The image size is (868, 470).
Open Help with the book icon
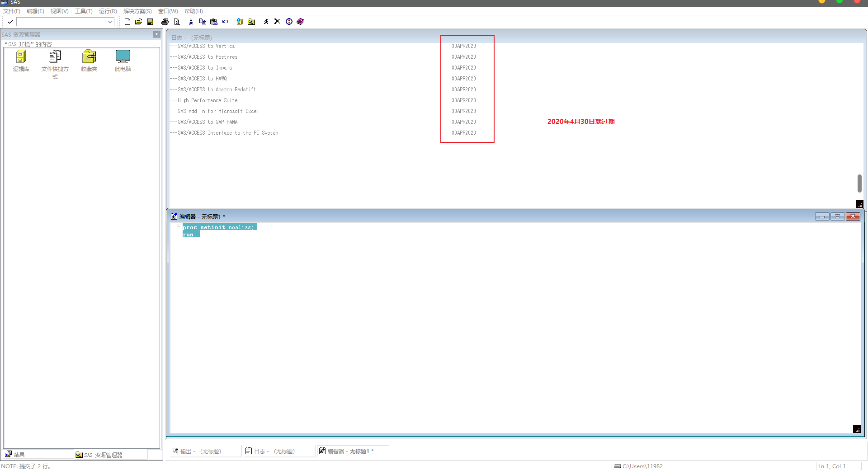coord(300,22)
